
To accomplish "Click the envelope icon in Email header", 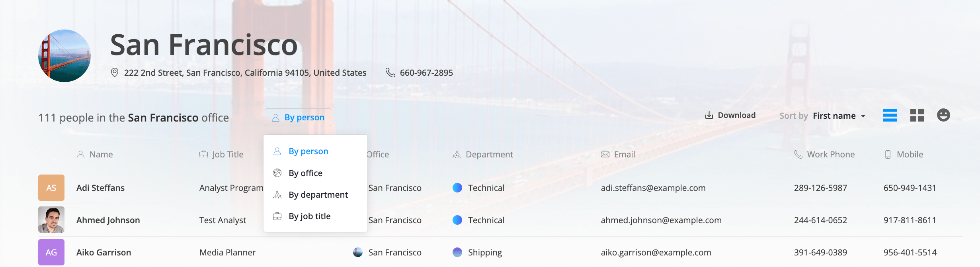I will 605,155.
